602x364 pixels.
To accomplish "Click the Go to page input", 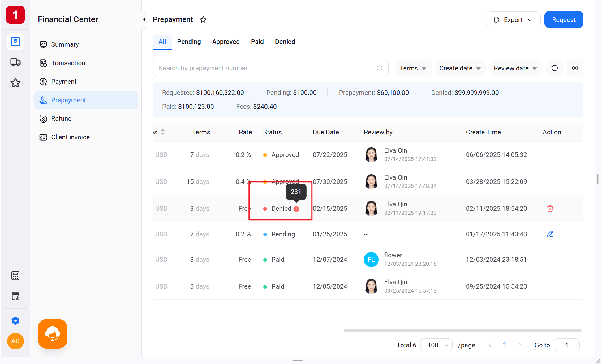I will 566,345.
